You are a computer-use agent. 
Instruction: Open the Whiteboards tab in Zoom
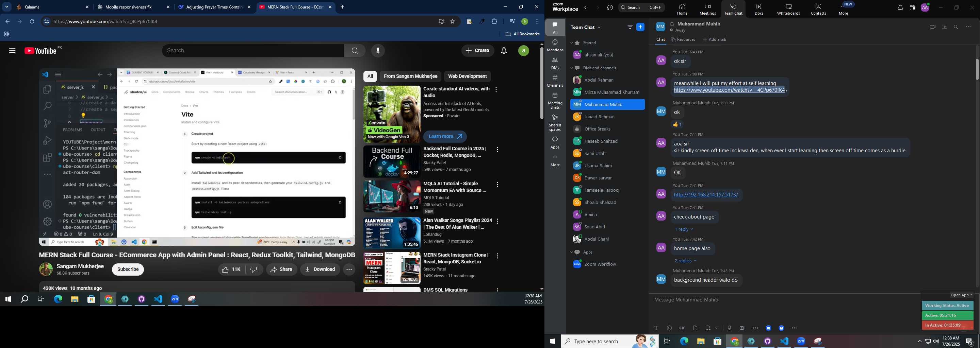point(788,10)
